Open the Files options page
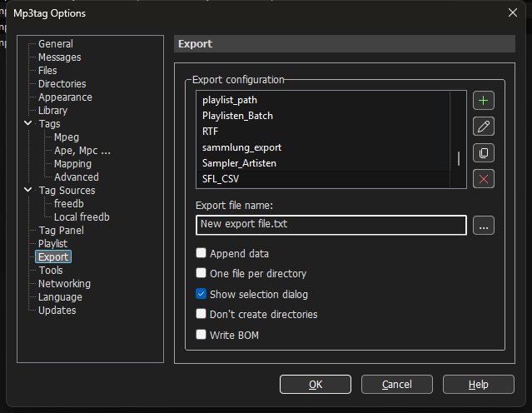 click(x=47, y=71)
